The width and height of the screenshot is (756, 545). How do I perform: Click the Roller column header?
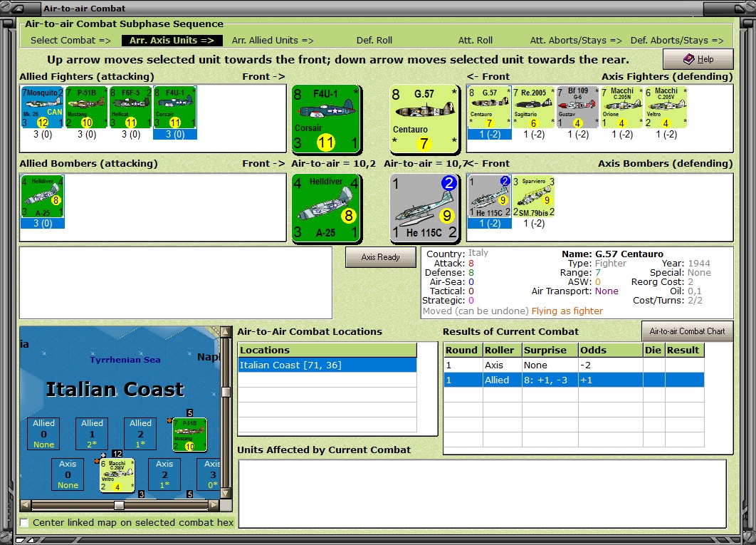tap(503, 350)
